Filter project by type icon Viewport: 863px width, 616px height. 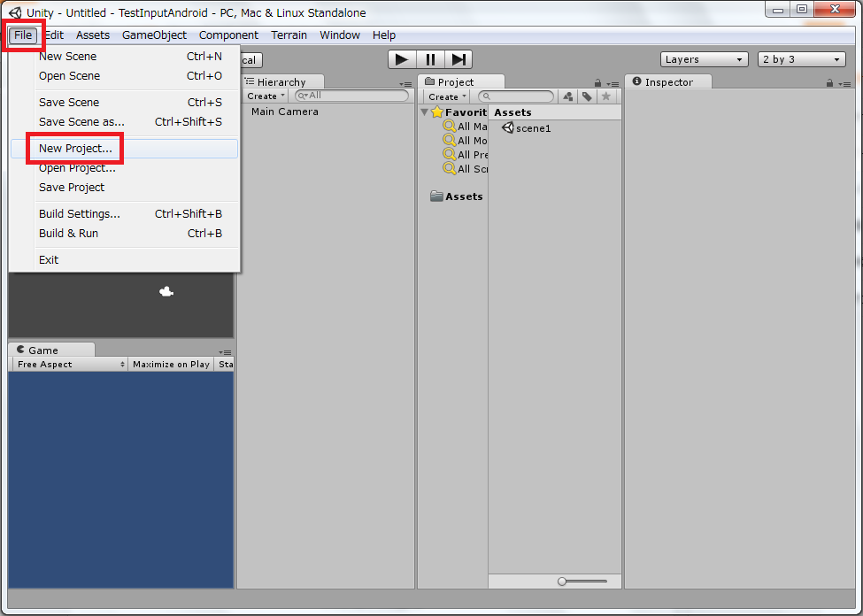[x=568, y=96]
